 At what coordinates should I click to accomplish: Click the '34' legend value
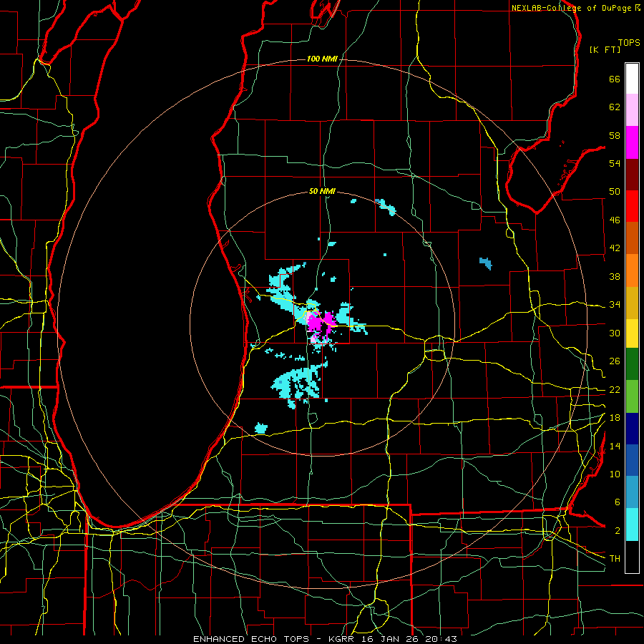[615, 305]
